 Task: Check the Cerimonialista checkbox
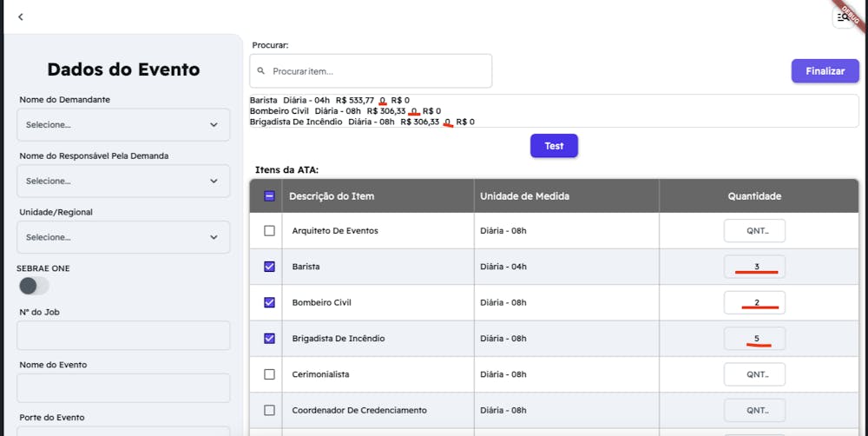(269, 374)
